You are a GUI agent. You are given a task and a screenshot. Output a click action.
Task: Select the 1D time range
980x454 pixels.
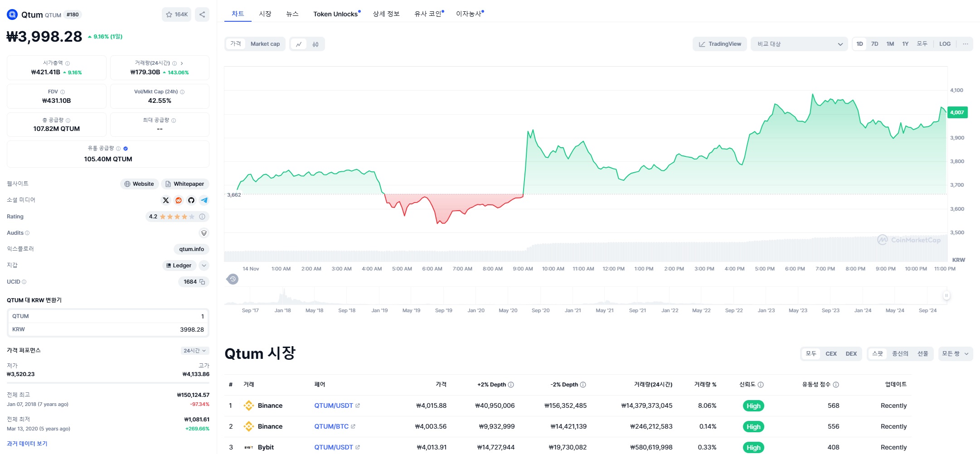860,44
